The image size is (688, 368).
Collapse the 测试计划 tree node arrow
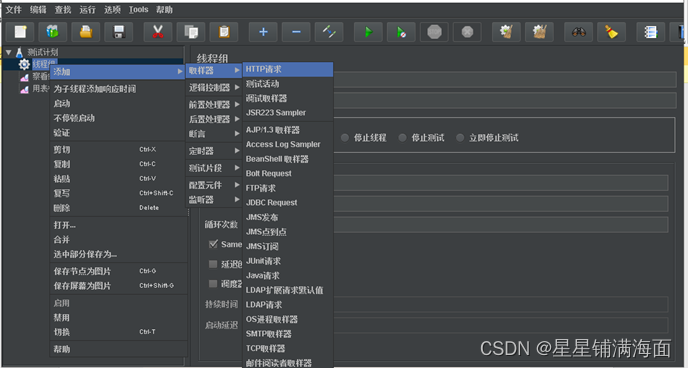click(x=8, y=53)
